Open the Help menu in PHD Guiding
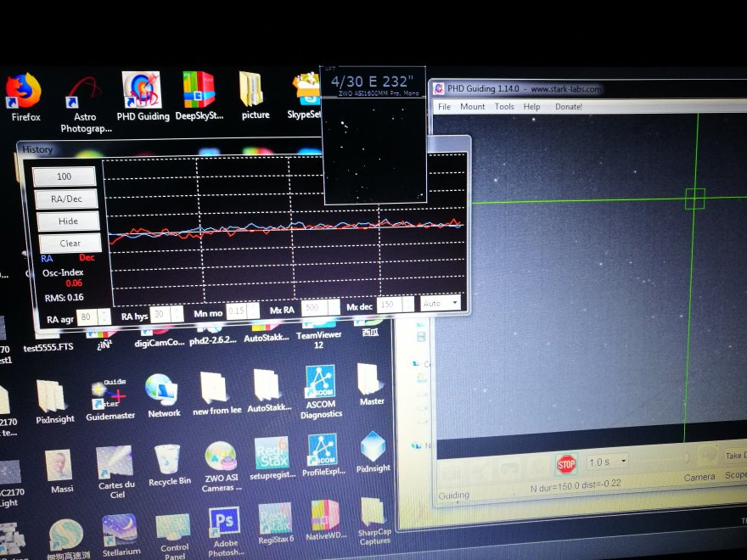747x560 pixels. click(531, 106)
